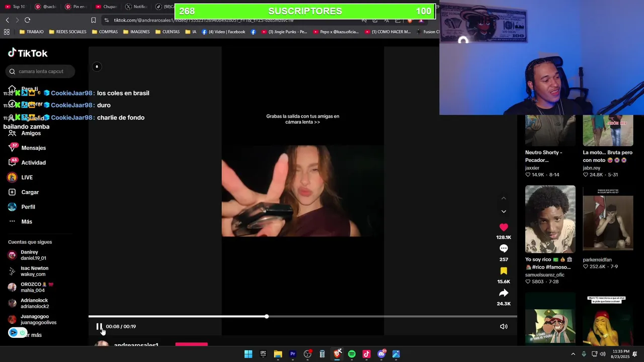Like the video using the heart icon
644x362 pixels.
(504, 227)
